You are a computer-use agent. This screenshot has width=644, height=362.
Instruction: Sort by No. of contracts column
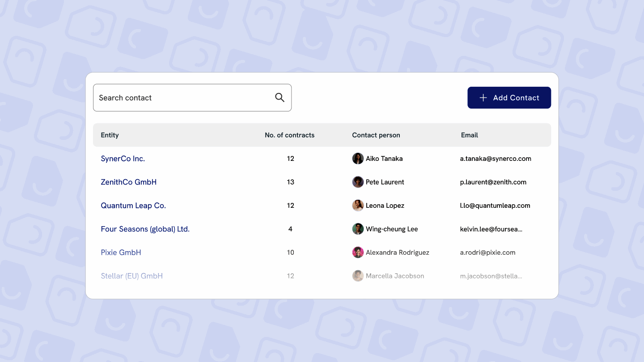[x=289, y=135]
